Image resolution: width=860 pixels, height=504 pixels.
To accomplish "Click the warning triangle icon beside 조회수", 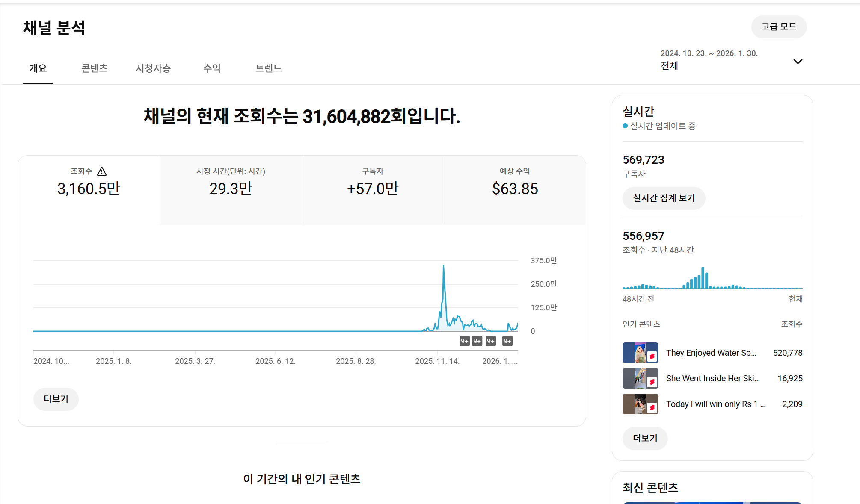I will click(102, 171).
